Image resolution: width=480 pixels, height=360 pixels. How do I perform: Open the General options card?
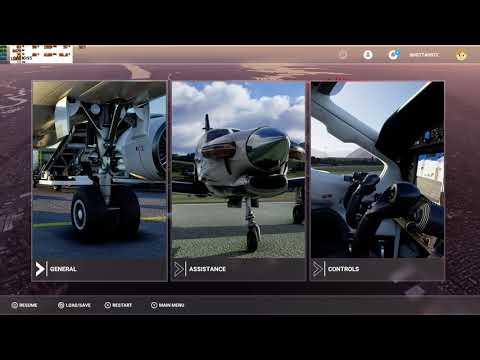(x=99, y=181)
